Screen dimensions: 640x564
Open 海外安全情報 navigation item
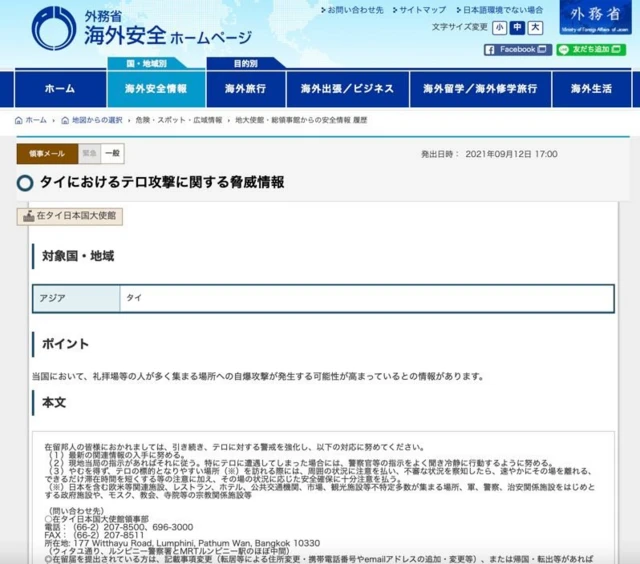point(156,89)
